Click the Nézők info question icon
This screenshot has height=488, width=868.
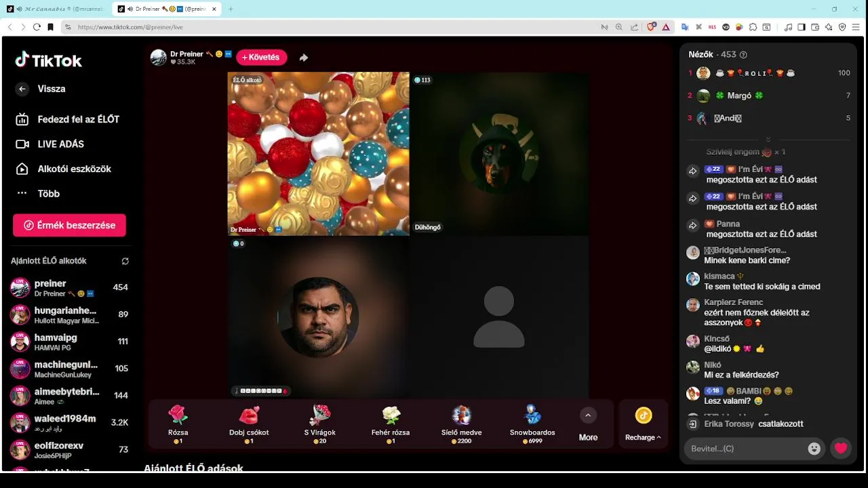point(743,55)
